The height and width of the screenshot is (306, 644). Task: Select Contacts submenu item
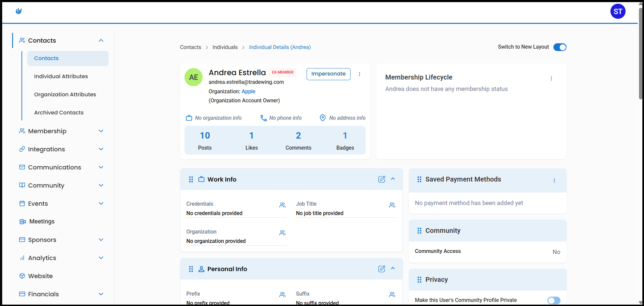click(x=68, y=58)
